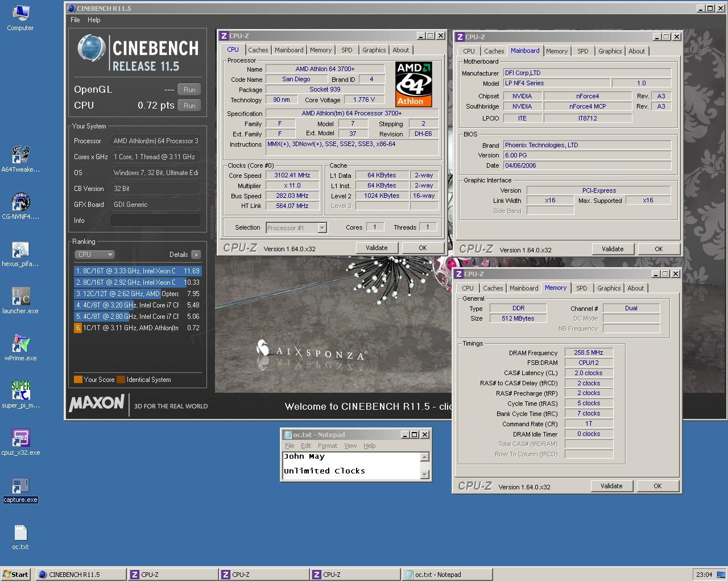Select ranking row 6. 1C/1T @ 3.11 GHz AMD Athlon

(138, 328)
